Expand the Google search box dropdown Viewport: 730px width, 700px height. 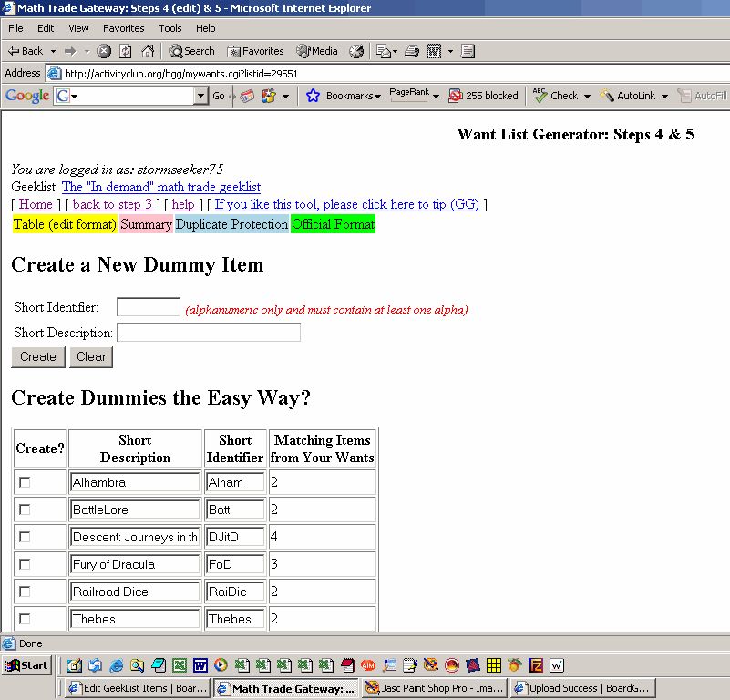pos(200,96)
